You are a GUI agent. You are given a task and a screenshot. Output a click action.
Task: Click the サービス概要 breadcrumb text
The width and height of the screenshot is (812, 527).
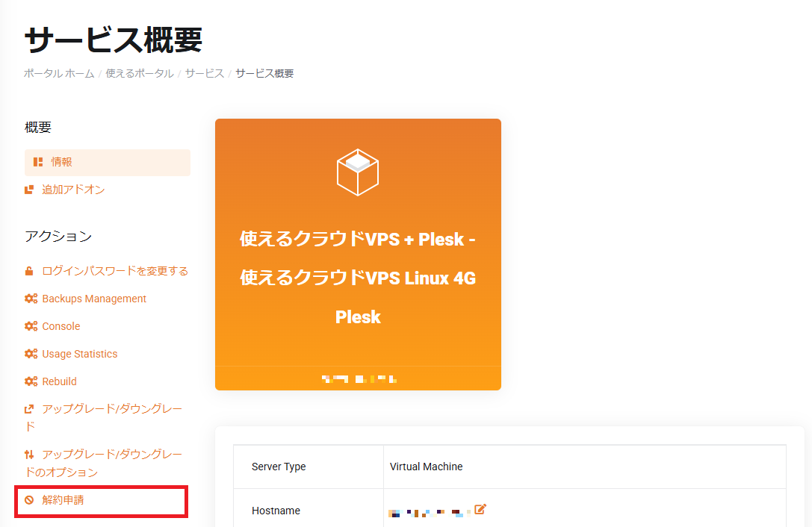click(264, 73)
